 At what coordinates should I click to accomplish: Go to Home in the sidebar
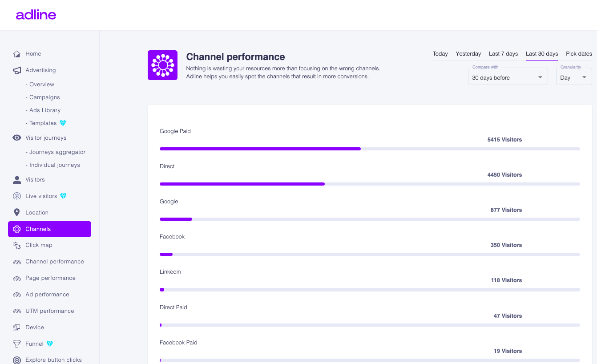33,54
